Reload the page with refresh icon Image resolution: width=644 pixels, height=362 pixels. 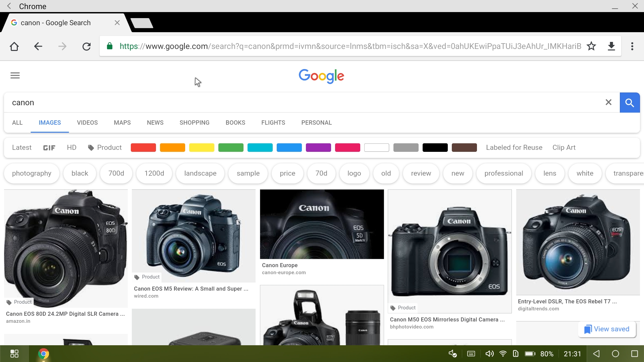[87, 46]
